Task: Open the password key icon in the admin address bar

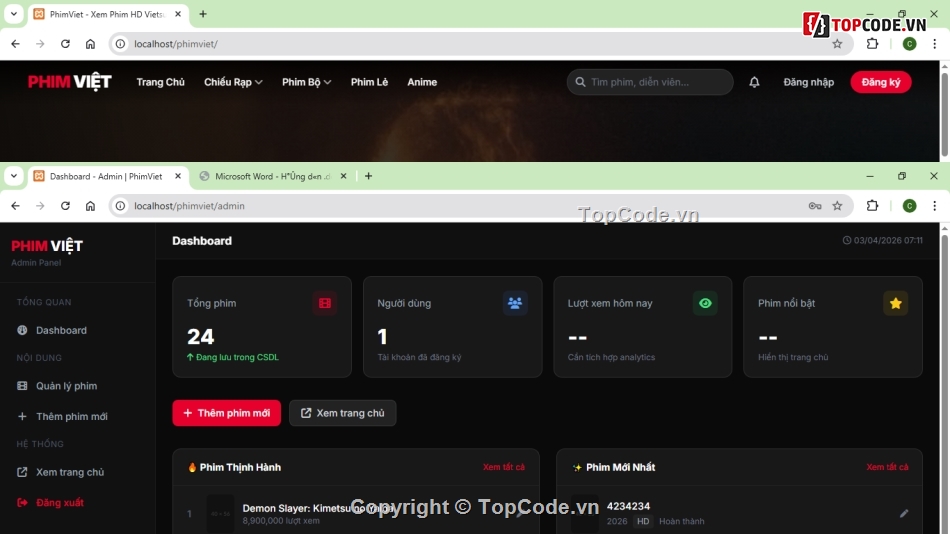Action: pos(815,206)
